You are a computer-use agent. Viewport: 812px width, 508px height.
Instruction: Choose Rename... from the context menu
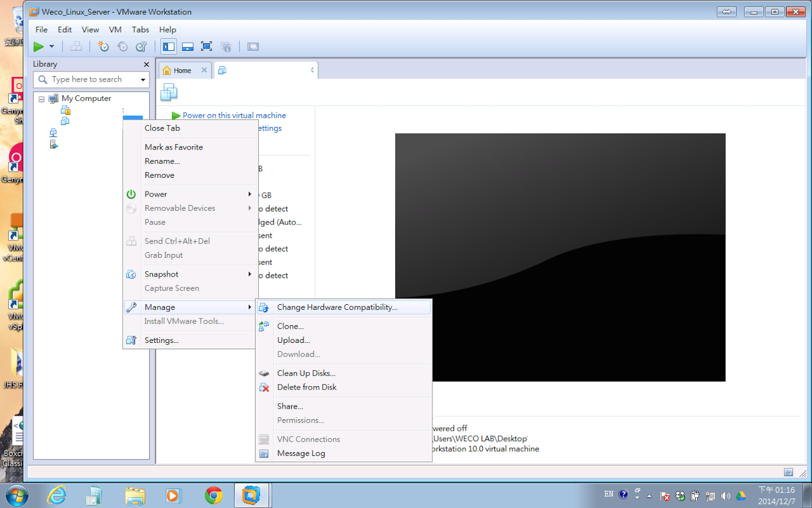[x=191, y=162]
